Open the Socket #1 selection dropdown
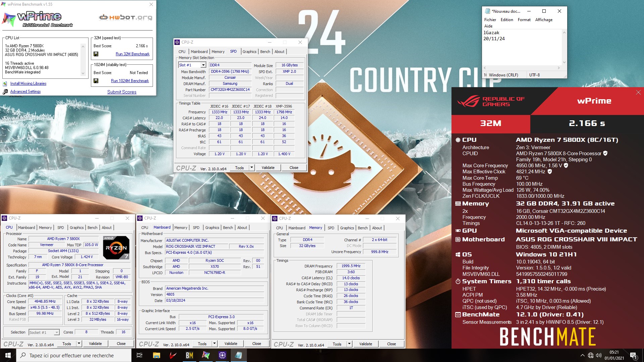644x362 pixels. pyautogui.click(x=57, y=332)
